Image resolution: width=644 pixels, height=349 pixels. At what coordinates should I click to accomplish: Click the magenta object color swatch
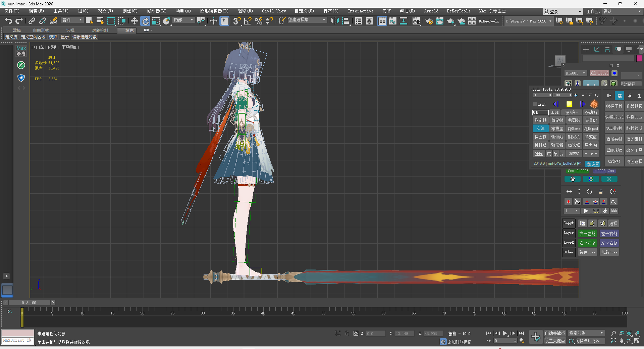tap(639, 58)
